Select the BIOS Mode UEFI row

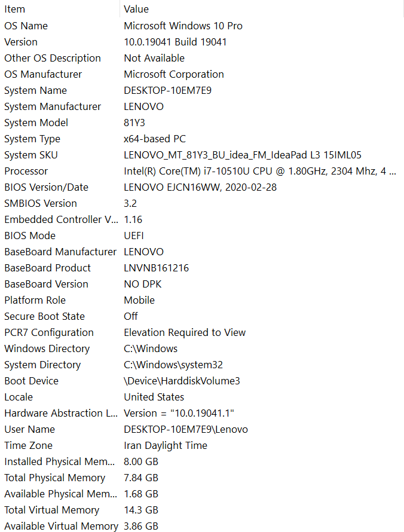click(202, 236)
